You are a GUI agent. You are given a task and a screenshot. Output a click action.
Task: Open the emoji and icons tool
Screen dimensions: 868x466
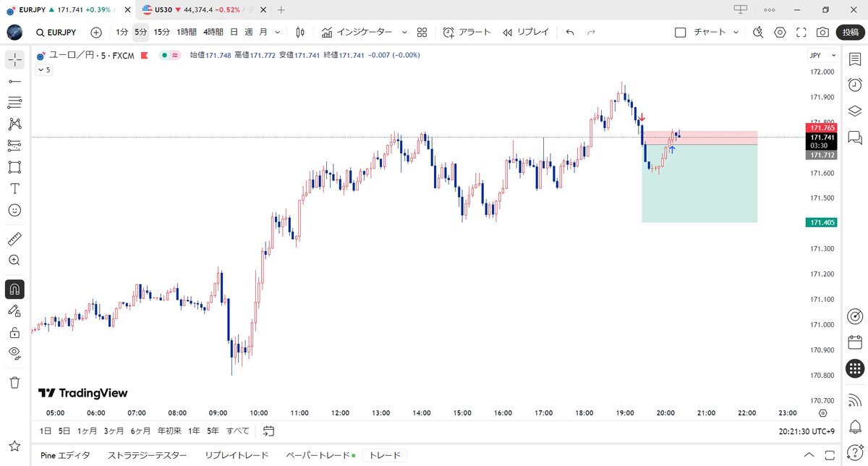tap(14, 210)
